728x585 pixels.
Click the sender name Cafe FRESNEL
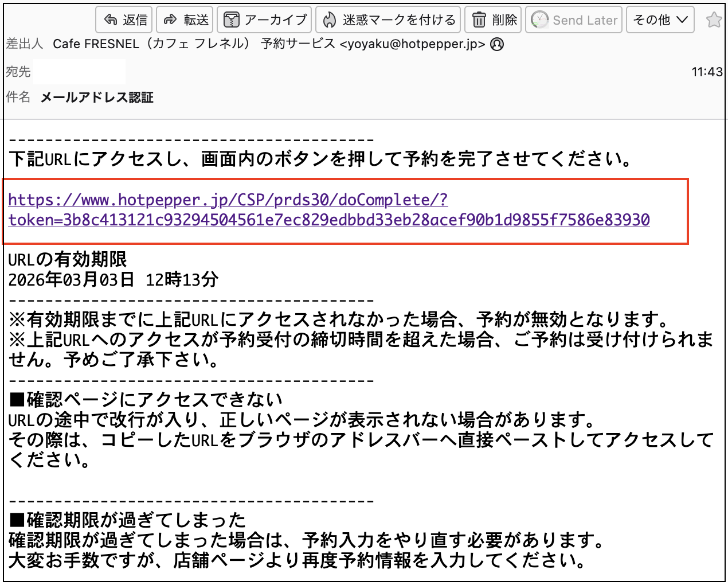pos(96,44)
